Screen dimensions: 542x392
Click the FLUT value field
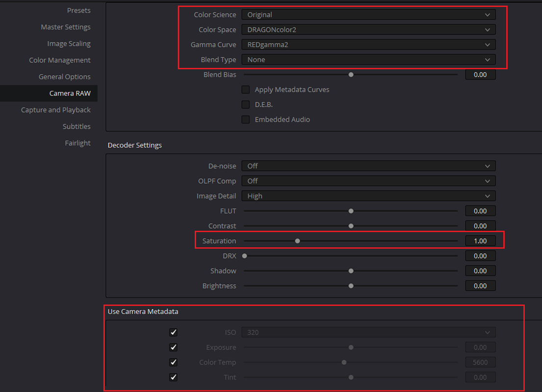coord(480,211)
